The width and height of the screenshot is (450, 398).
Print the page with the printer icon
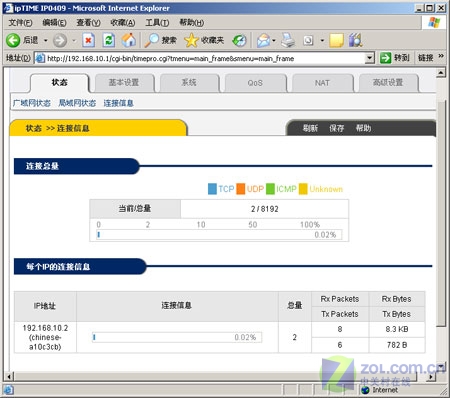(x=288, y=40)
